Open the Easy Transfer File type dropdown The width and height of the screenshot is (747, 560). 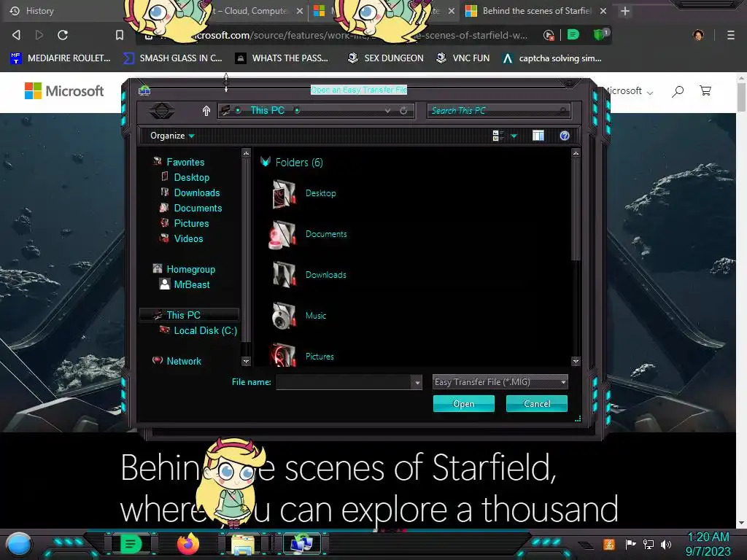pyautogui.click(x=500, y=382)
